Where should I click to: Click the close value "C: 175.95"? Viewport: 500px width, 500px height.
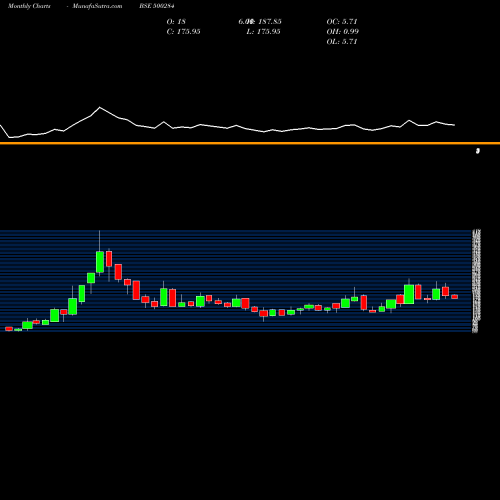coord(183,32)
